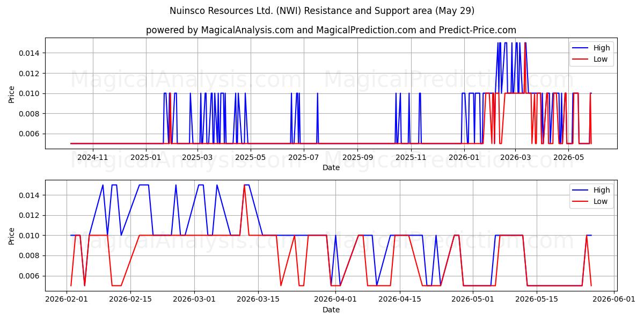
Task: Click the '0.014' tick on top chart y-axis
Action: (31, 53)
